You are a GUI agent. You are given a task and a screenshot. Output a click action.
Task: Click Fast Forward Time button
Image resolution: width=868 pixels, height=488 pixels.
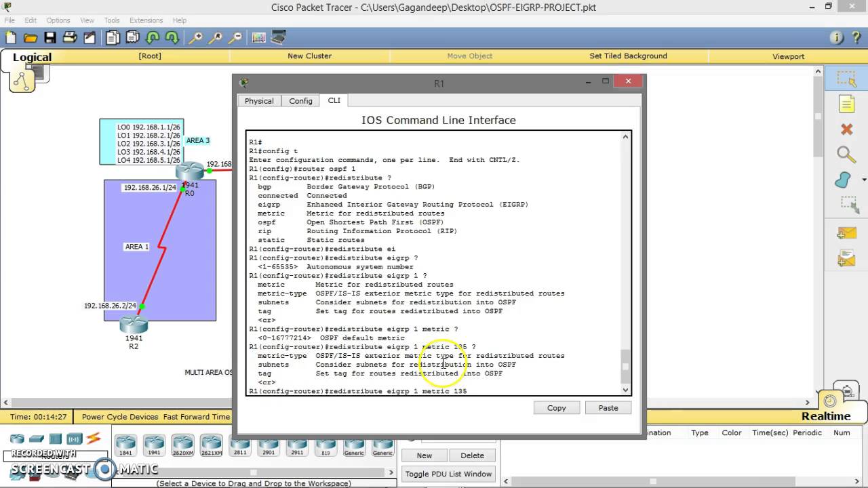(197, 417)
